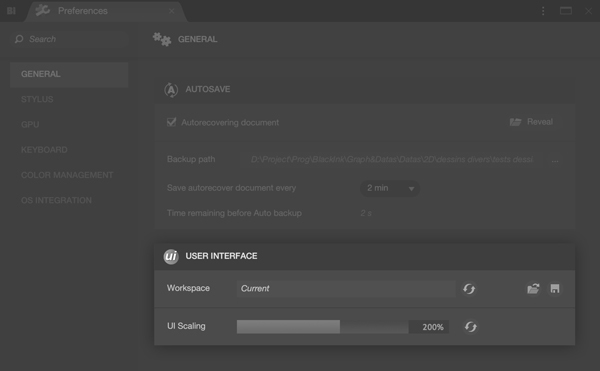Save workspace with the floppy disk icon

pyautogui.click(x=555, y=288)
